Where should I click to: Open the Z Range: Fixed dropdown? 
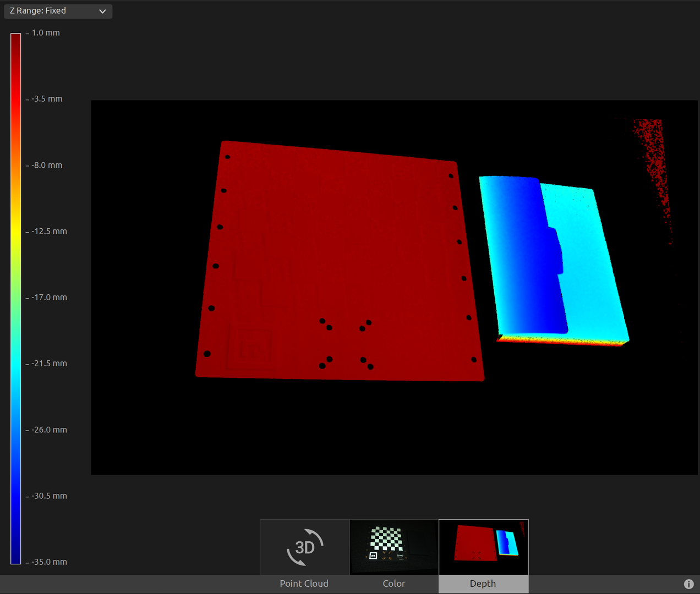(x=57, y=11)
